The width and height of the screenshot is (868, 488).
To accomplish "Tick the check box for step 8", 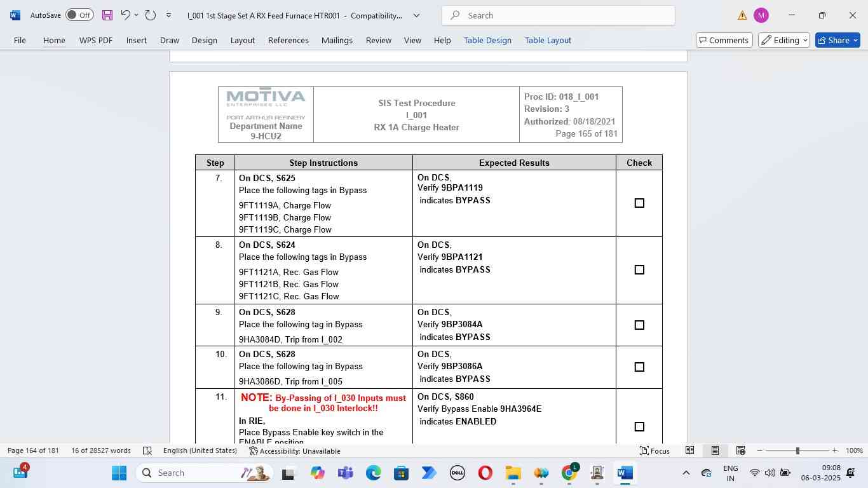I will tap(639, 270).
